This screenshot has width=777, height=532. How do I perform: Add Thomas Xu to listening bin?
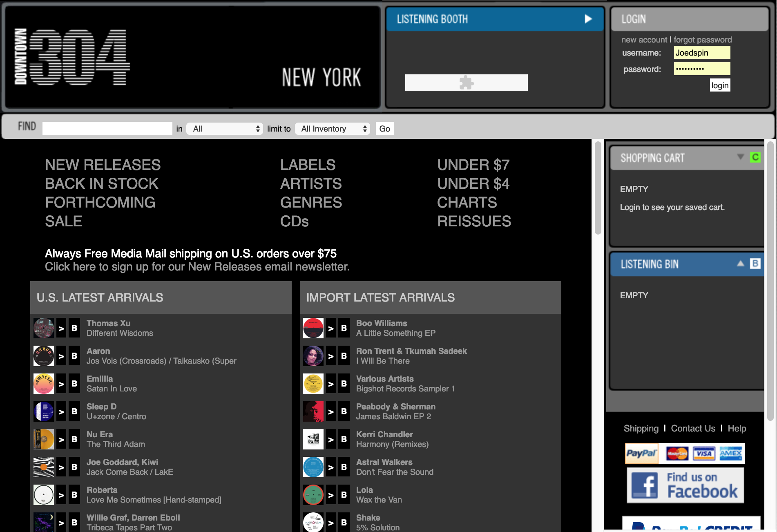(x=74, y=328)
